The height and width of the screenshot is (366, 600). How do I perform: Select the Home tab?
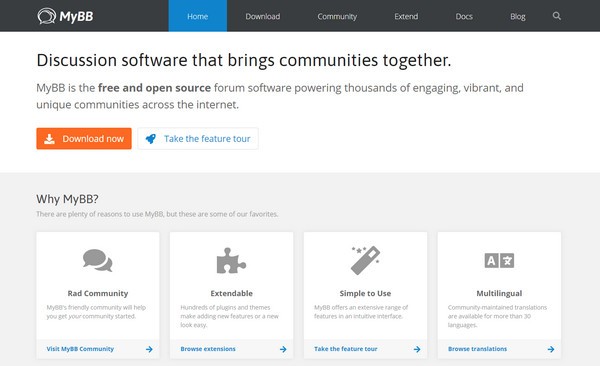click(x=197, y=16)
